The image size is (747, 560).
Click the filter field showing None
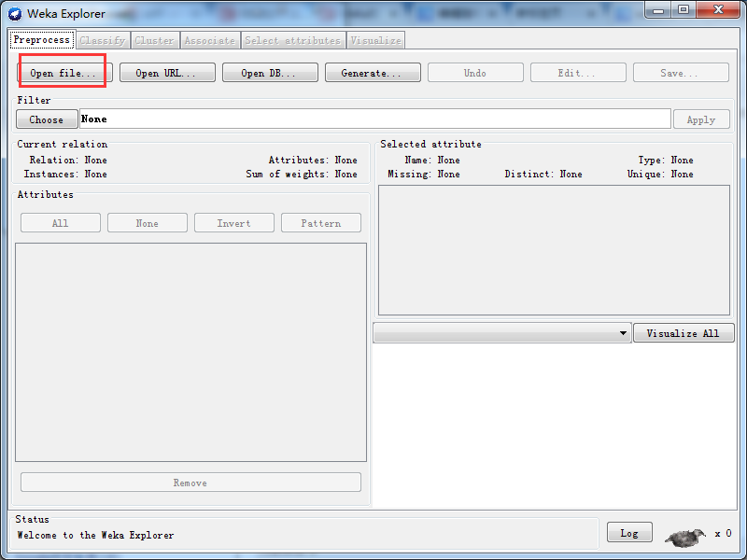click(x=375, y=119)
